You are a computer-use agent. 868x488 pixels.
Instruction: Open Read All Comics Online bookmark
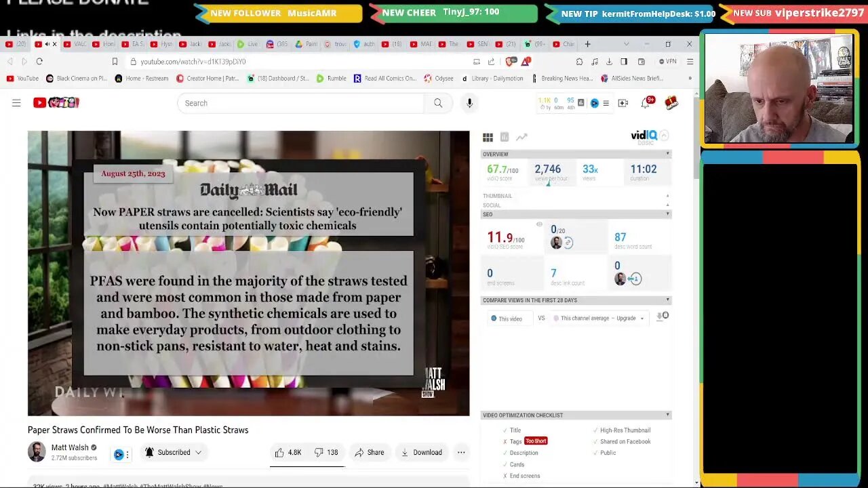385,79
